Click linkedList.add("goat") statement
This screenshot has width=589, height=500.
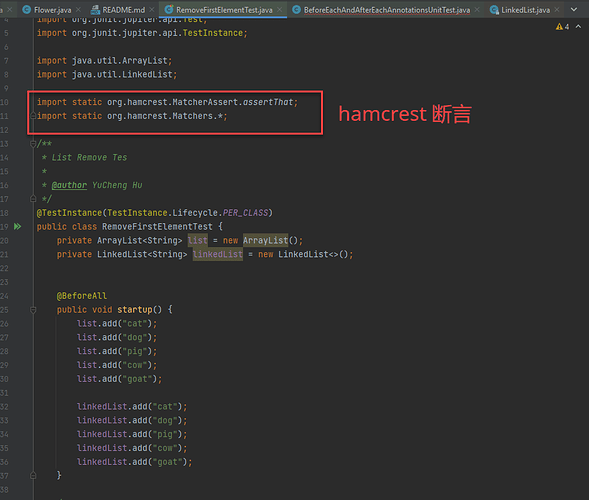coord(134,462)
